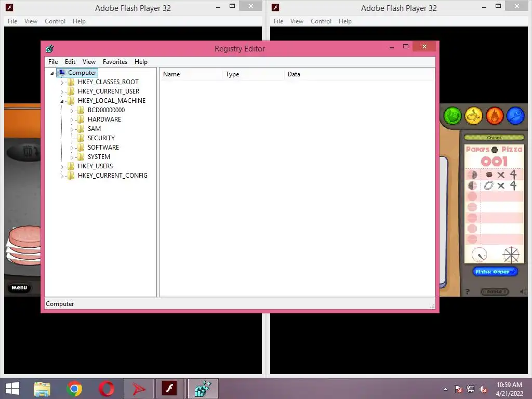Click the Registry Editor title bar icon

click(50, 48)
